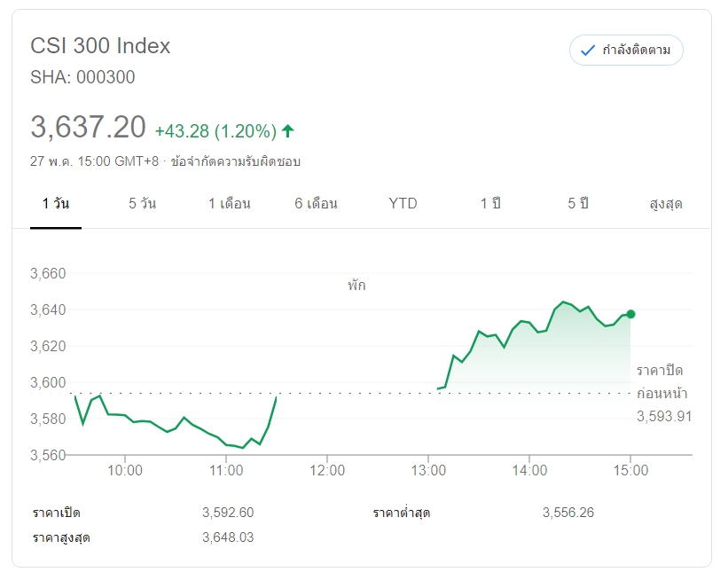Click the ราคาปิดก่อนหน้า previous close label
This screenshot has width=728, height=580.
click(661, 381)
